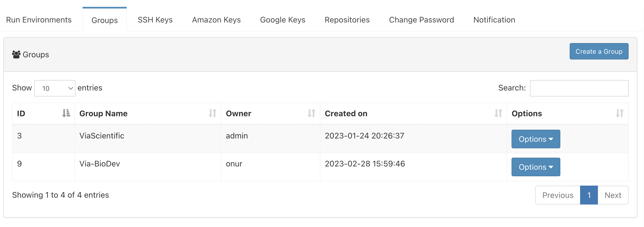Click the Previous pagination button
Viewport: 644px width, 227px height.
pyautogui.click(x=558, y=195)
